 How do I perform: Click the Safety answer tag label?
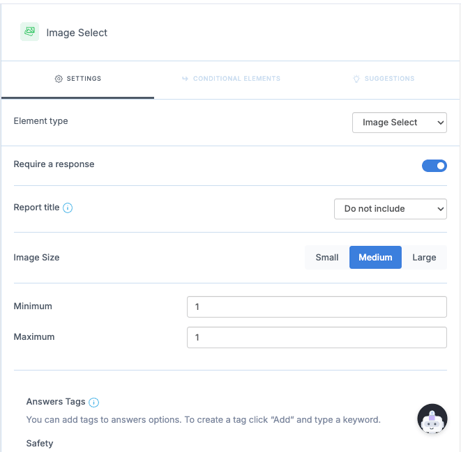click(40, 443)
